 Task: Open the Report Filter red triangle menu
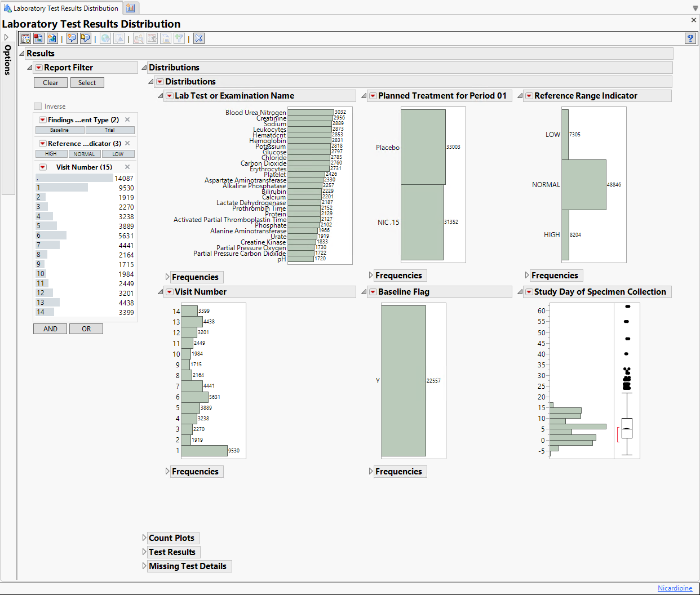(38, 68)
